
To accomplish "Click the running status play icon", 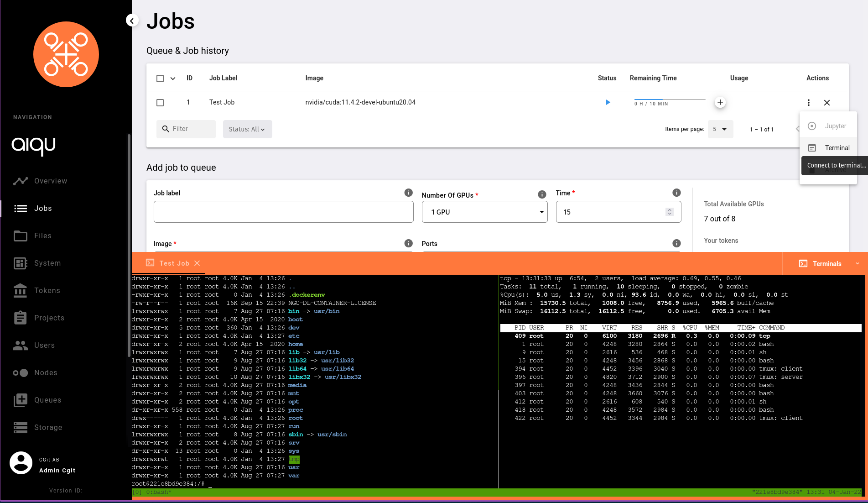I will 607,103.
